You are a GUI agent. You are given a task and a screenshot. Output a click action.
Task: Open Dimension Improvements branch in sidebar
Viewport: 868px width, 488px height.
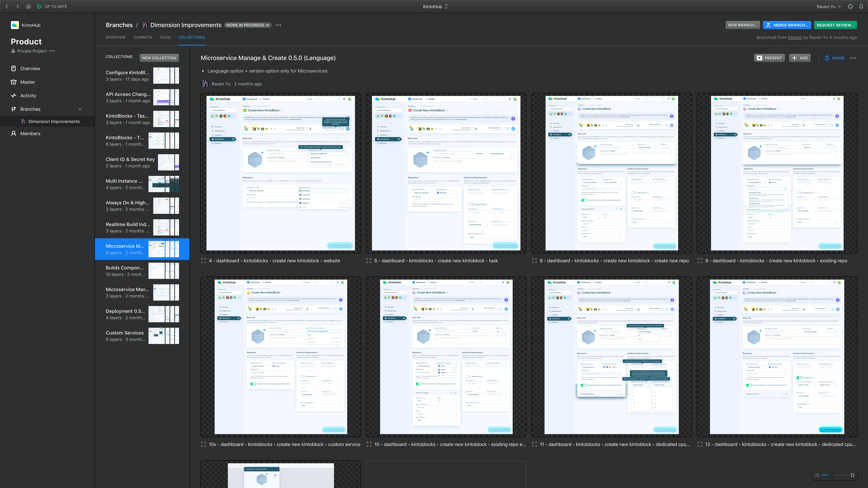point(47,121)
